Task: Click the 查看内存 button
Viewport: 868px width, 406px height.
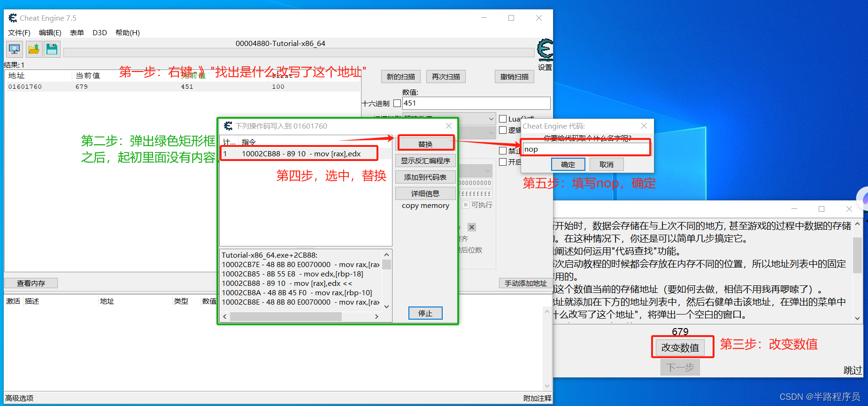Action: coord(31,283)
